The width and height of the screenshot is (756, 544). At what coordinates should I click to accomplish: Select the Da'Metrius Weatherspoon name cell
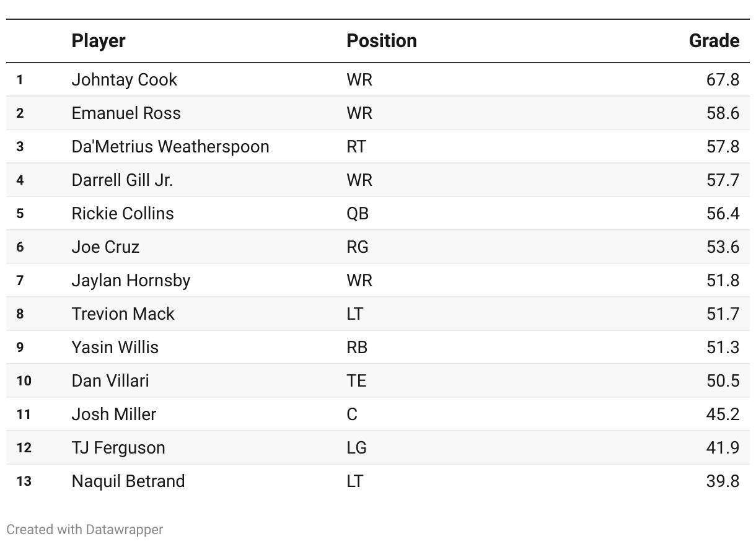170,147
